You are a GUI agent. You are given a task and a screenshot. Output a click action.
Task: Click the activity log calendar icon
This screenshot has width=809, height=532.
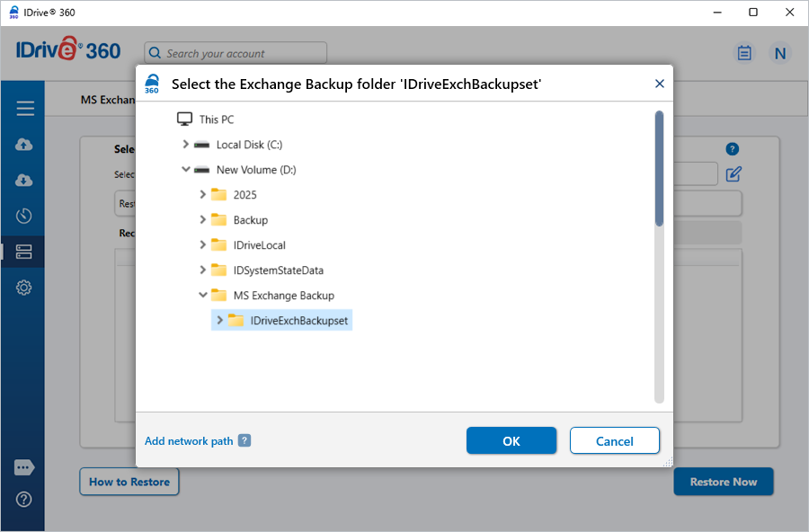[744, 53]
